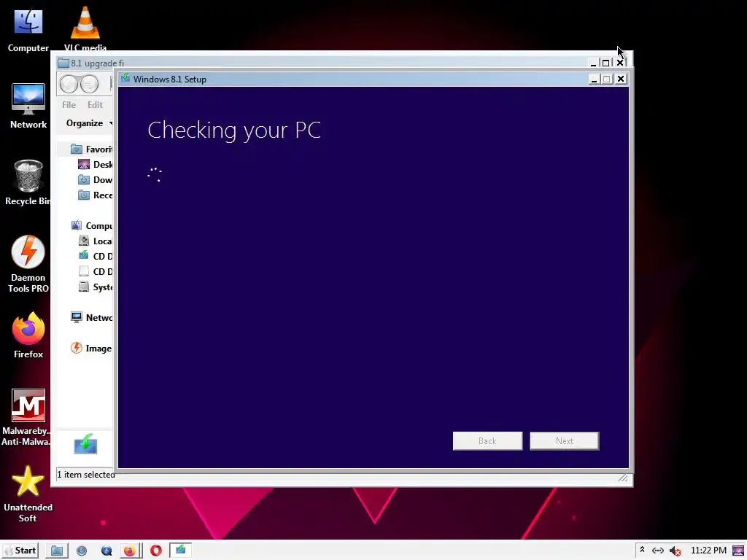Viewport: 747px width, 560px height.
Task: Select Recent Places in Explorer sidebar
Action: tap(96, 195)
